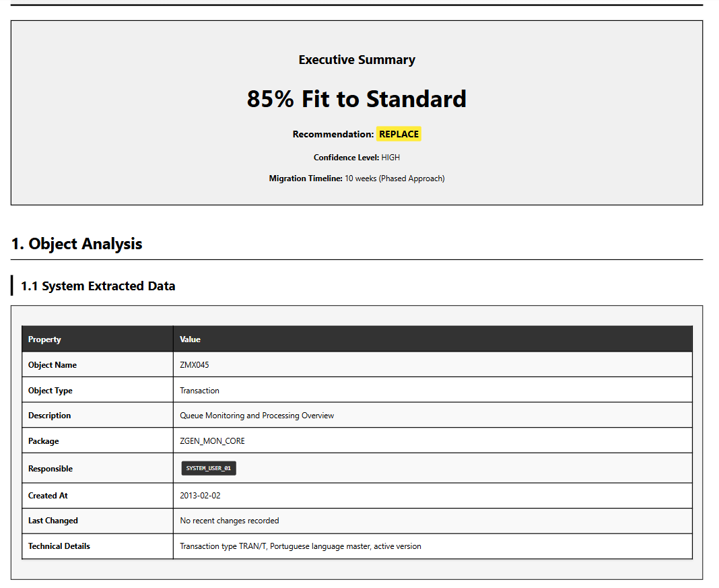The height and width of the screenshot is (588, 719).
Task: Click the Technical Details row label
Action: tap(59, 546)
